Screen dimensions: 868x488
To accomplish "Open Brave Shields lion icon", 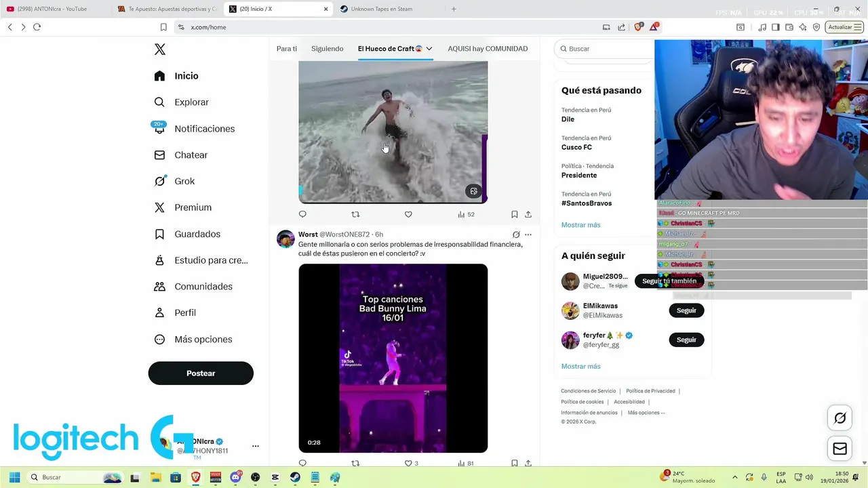I will click(638, 27).
